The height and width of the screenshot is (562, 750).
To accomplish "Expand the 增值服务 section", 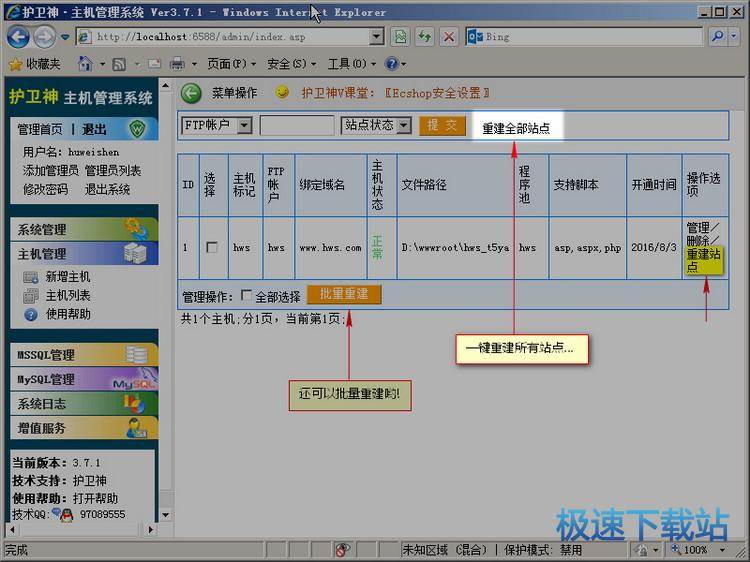I will tap(84, 428).
